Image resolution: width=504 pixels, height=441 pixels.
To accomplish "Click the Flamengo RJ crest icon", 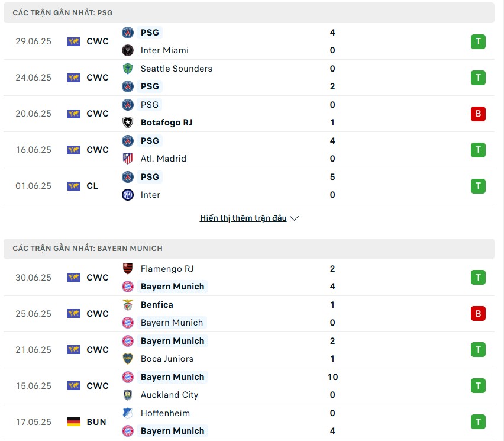I will point(128,269).
